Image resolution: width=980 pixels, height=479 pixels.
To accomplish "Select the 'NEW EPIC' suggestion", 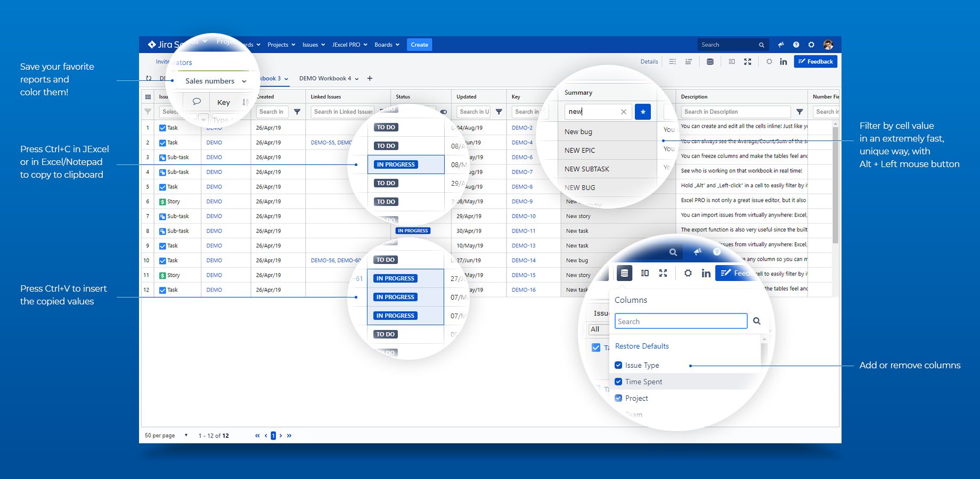I will (579, 150).
